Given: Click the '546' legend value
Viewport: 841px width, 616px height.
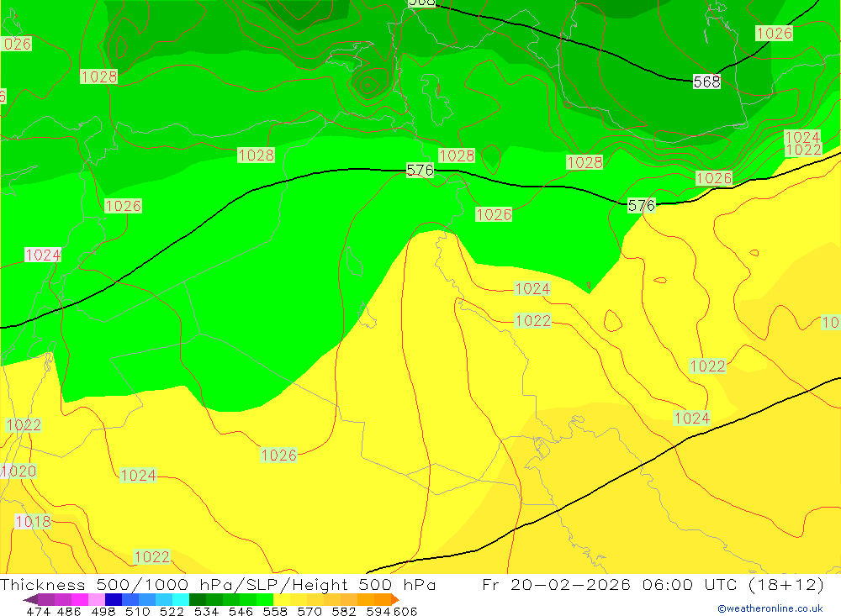Looking at the screenshot, I should coord(241,611).
